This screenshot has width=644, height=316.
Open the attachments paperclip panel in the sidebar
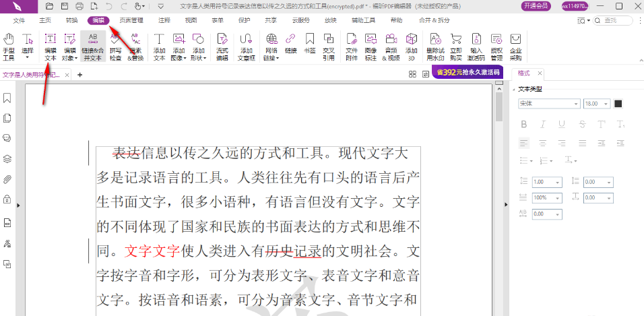tap(7, 180)
